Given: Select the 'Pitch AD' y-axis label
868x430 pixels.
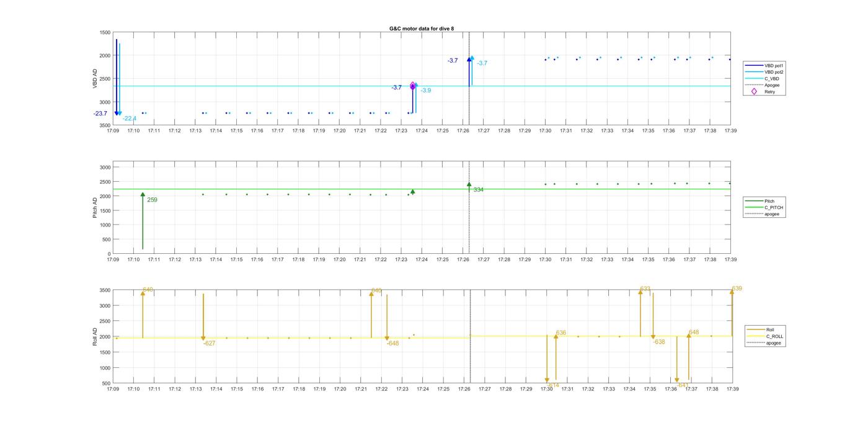Looking at the screenshot, I should click(x=95, y=208).
